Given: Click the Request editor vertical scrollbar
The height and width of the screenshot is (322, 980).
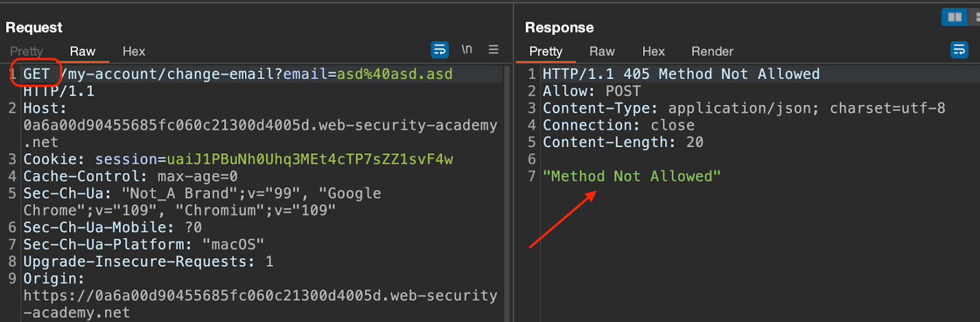Looking at the screenshot, I should tap(507, 184).
